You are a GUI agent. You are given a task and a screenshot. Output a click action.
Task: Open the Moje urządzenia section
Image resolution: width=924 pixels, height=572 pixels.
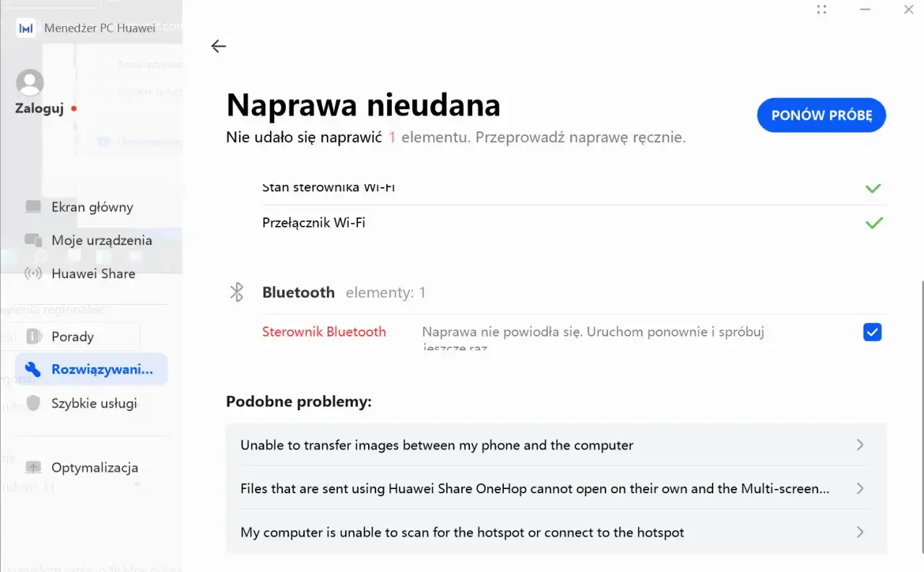point(101,240)
